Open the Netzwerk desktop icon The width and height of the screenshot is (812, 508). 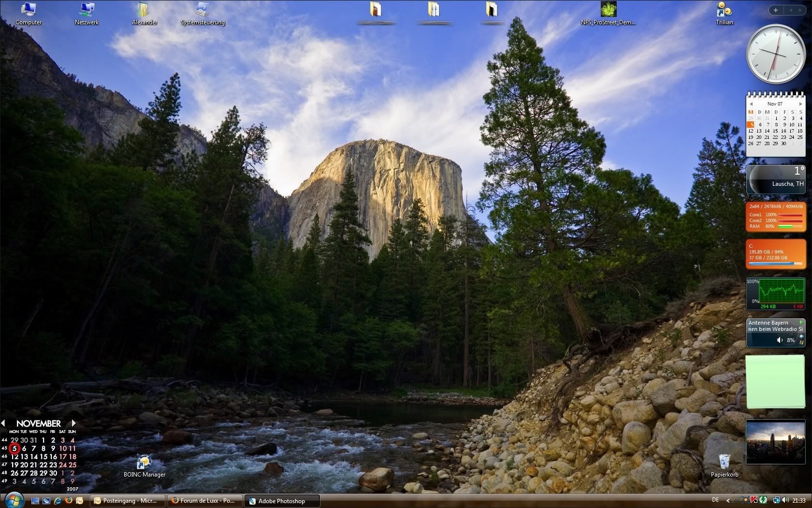pyautogui.click(x=87, y=13)
